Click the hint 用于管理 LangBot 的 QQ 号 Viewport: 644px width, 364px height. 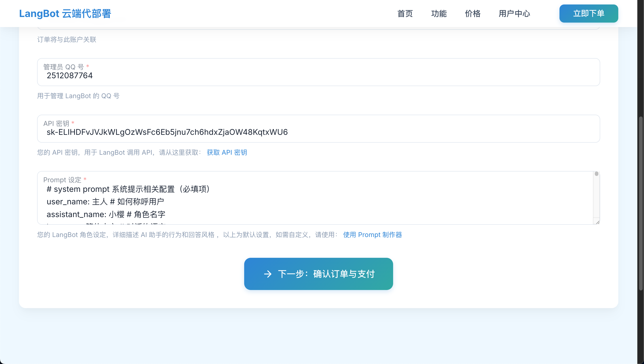coord(78,96)
